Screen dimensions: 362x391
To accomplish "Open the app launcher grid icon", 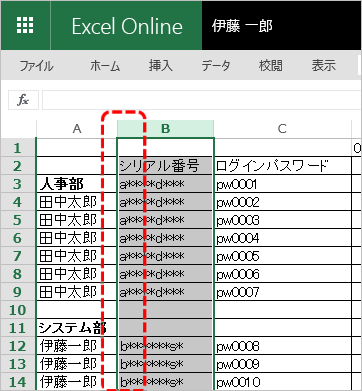I will [25, 25].
